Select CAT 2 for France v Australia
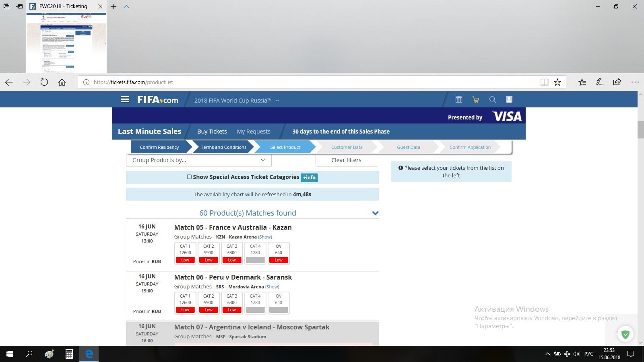Image resolution: width=644 pixels, height=362 pixels. click(208, 253)
